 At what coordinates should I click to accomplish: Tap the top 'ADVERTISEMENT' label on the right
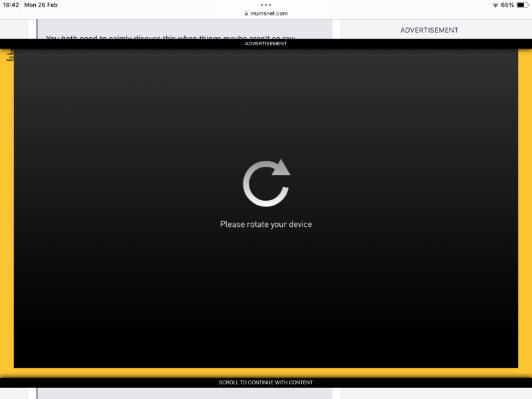pyautogui.click(x=429, y=30)
